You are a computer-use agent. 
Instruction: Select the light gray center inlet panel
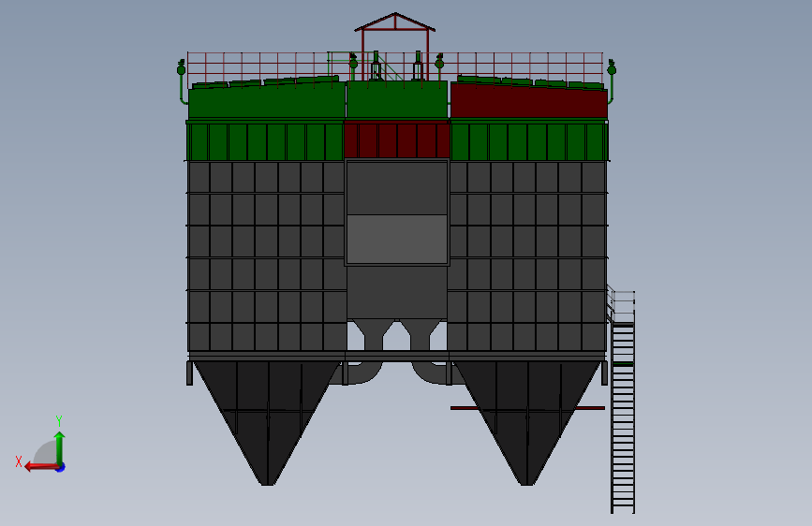[397, 240]
